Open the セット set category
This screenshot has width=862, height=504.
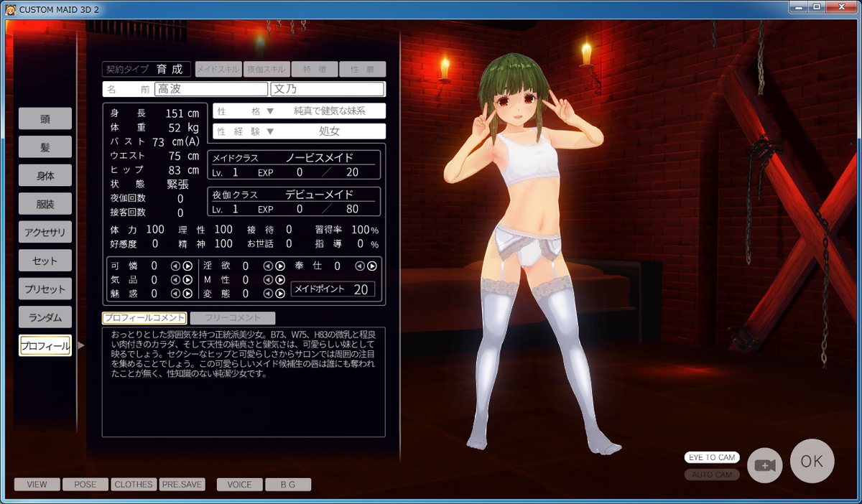45,261
